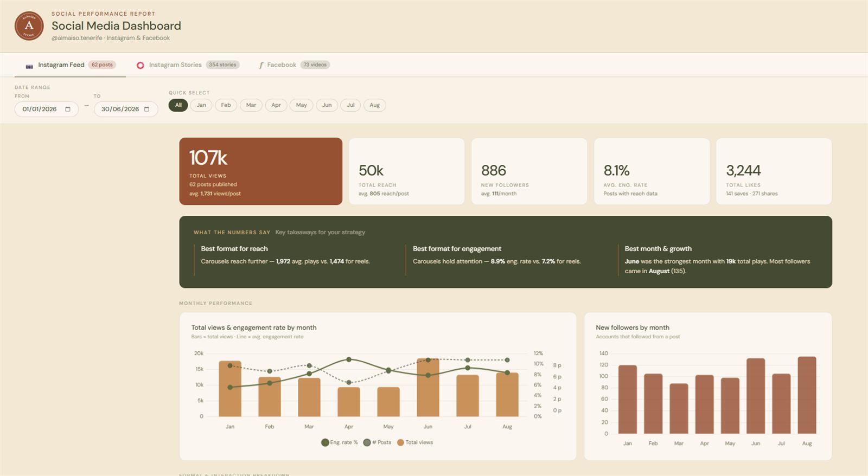Toggle the # Posts legend item
The height and width of the screenshot is (476, 868).
(x=378, y=442)
